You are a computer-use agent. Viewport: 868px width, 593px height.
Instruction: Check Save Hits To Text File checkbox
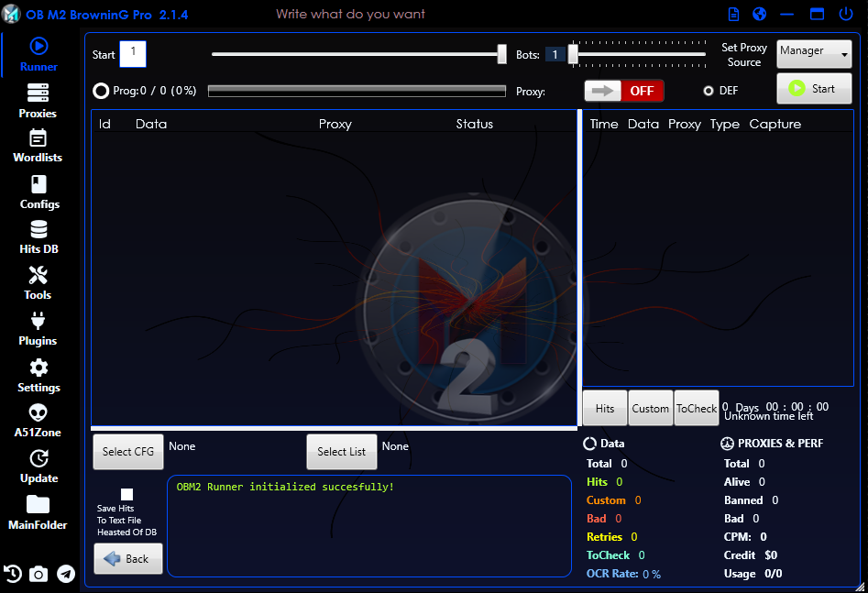click(126, 494)
